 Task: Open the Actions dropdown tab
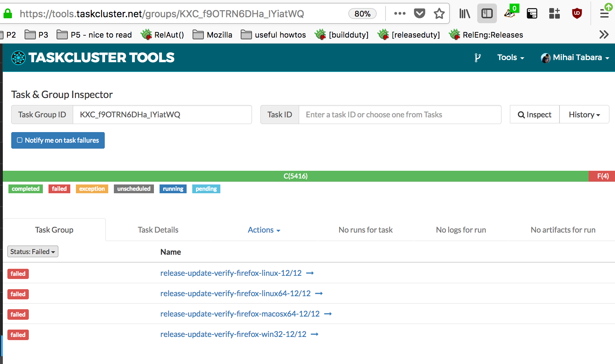(264, 230)
